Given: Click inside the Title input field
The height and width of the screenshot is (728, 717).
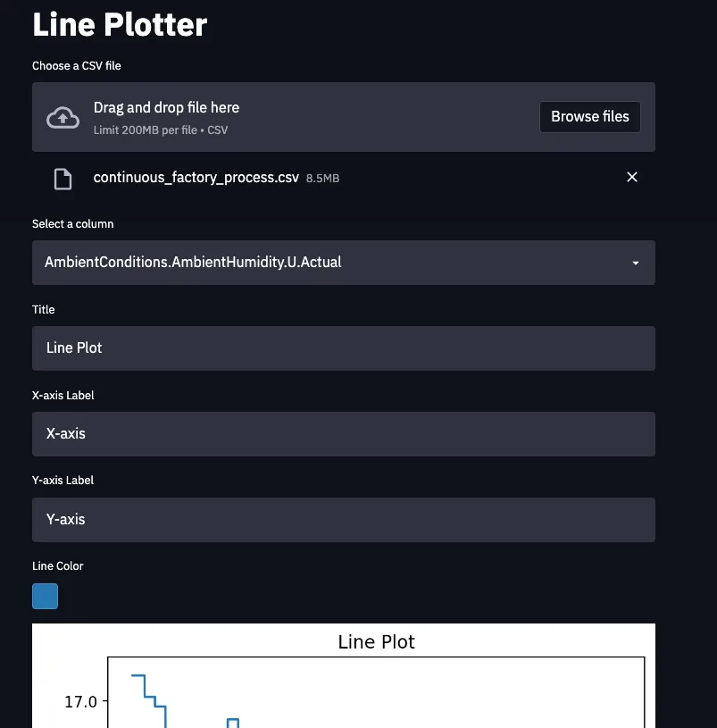Looking at the screenshot, I should pos(344,347).
